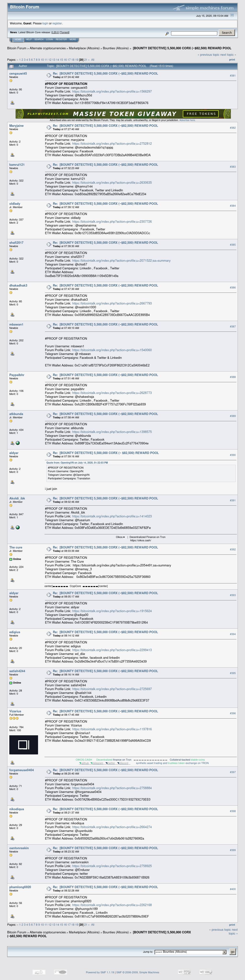Open dhakadhak3's view-profile icon
This screenshot has height=980, width=245.
tap(12, 315)
